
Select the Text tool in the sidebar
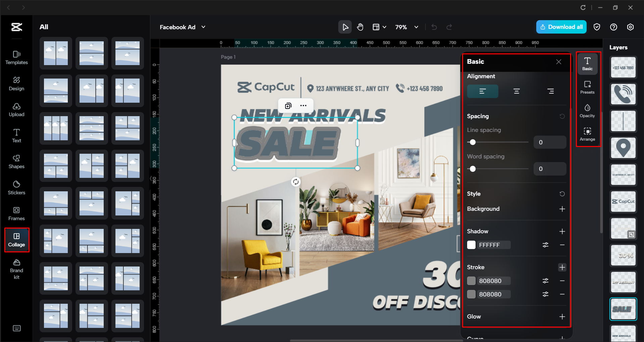[x=16, y=135]
